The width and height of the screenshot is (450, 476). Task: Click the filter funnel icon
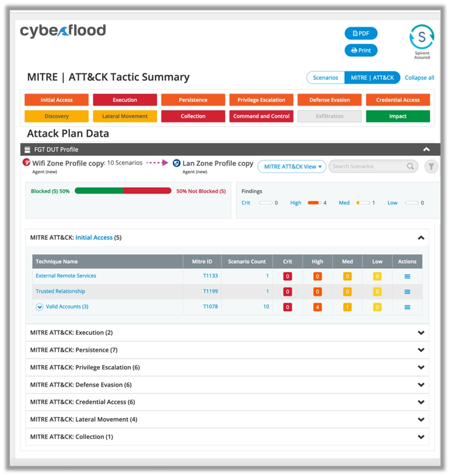(x=431, y=167)
